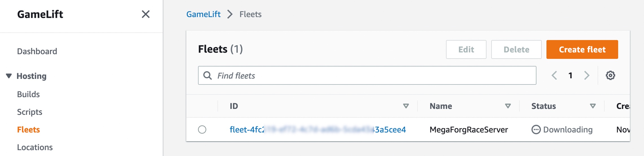Sort fleets by ID column arrow

click(406, 106)
